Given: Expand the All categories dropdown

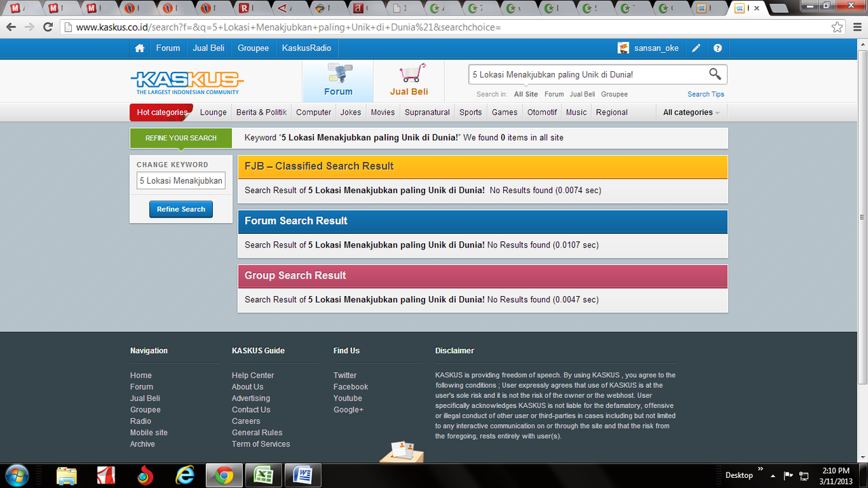Looking at the screenshot, I should tap(691, 113).
